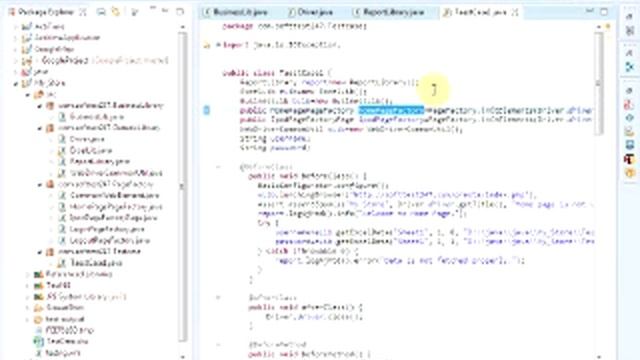Click highlighted variable name in editor
The width and height of the screenshot is (640, 360).
(x=391, y=110)
